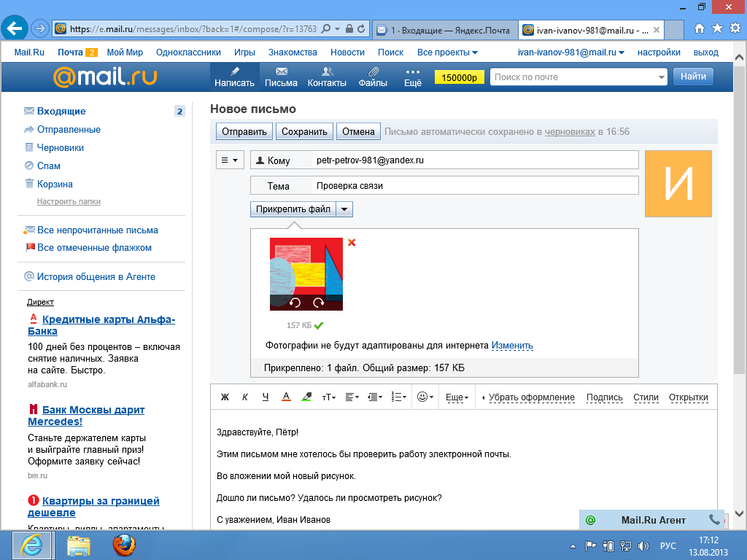This screenshot has height=560, width=747.
Task: Open Письма in the mail toolbar
Action: pos(281,77)
